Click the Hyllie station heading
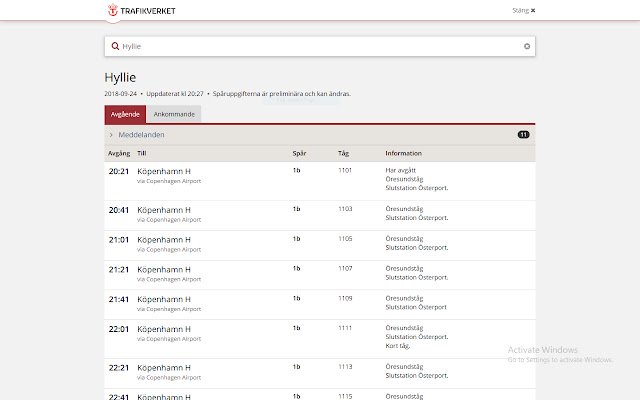Image resolution: width=640 pixels, height=400 pixels. click(x=120, y=78)
